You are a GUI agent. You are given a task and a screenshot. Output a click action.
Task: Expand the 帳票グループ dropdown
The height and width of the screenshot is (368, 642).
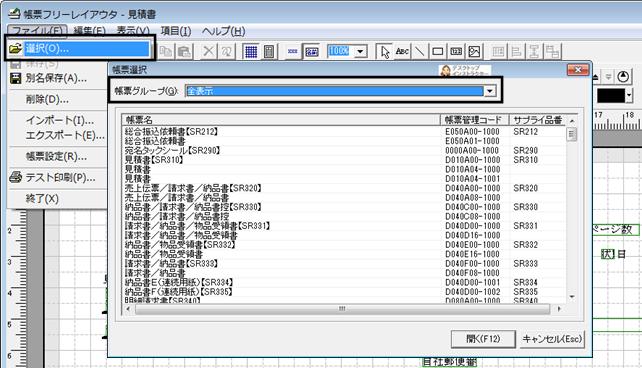(490, 91)
